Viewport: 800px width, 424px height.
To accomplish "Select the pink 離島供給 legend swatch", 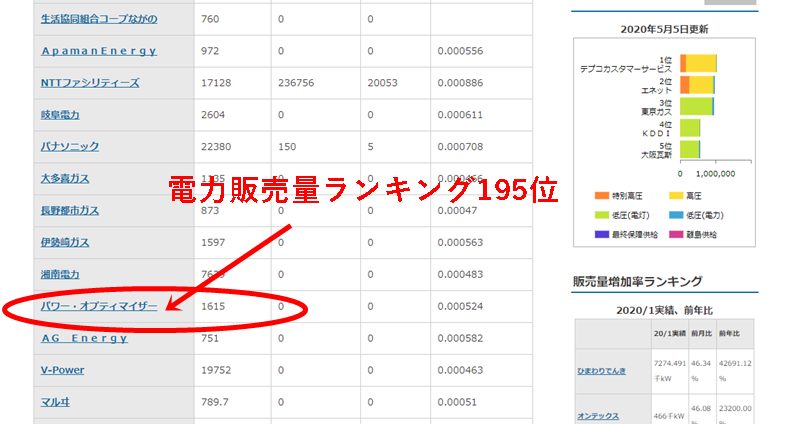I will 676,234.
